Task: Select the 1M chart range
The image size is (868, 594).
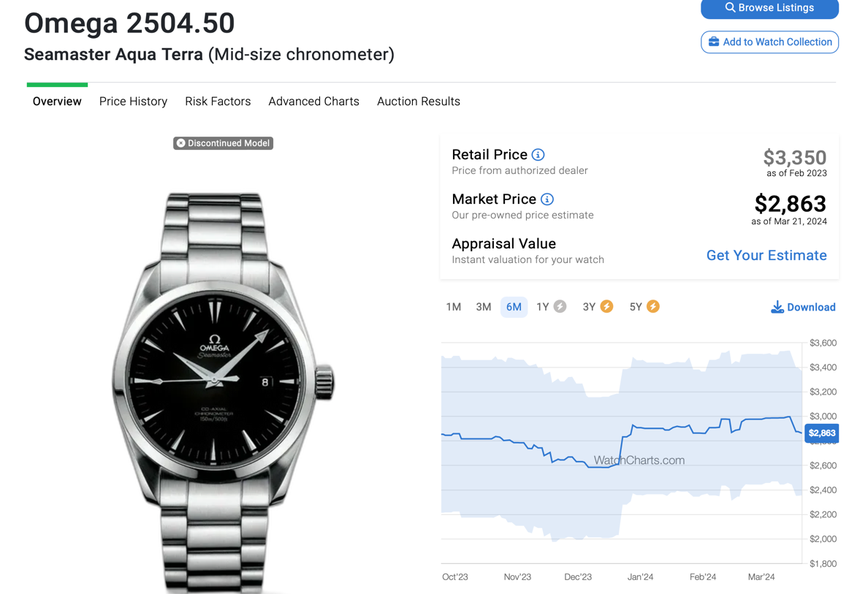Action: [454, 307]
